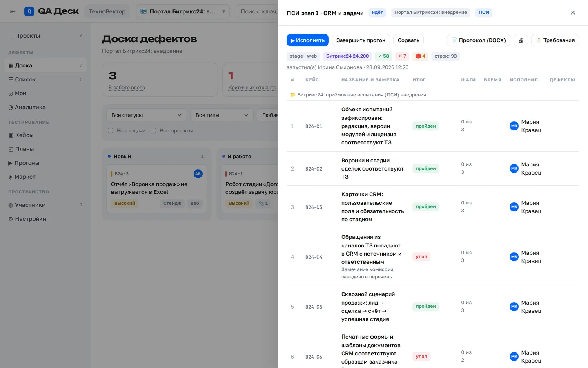Click the Стейдж tag on card B24-3
588x368 pixels.
click(172, 203)
